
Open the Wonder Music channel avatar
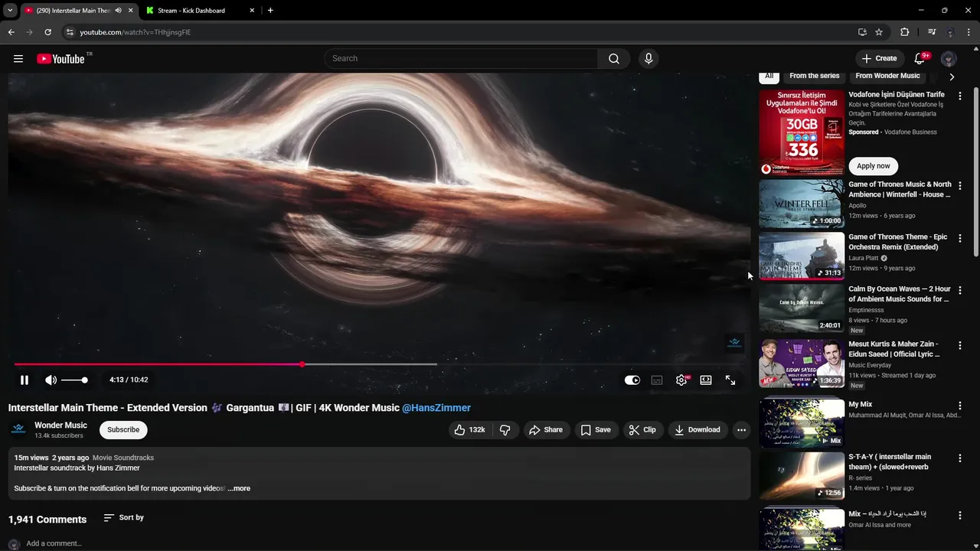point(18,430)
